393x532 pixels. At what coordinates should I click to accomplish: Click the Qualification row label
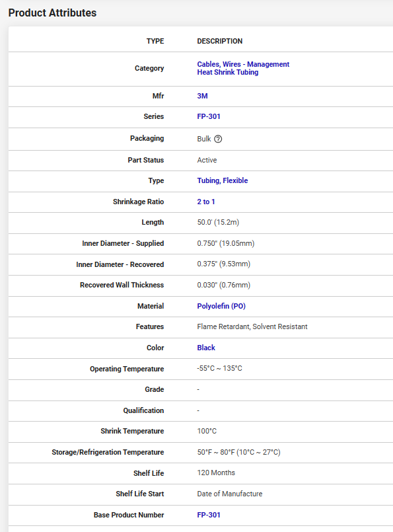click(143, 410)
